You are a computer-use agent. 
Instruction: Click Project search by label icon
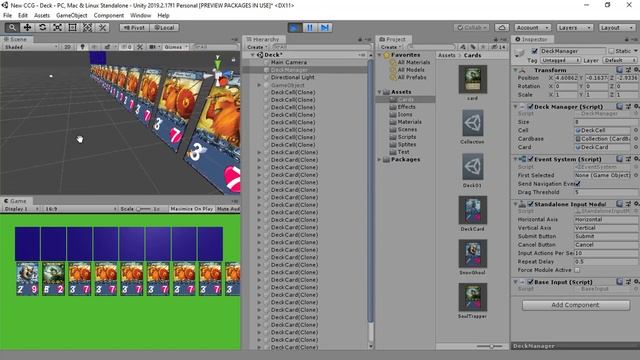click(473, 47)
